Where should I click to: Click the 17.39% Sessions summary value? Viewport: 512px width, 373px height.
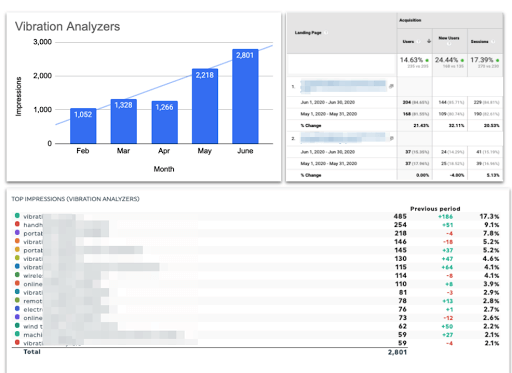pyautogui.click(x=482, y=60)
